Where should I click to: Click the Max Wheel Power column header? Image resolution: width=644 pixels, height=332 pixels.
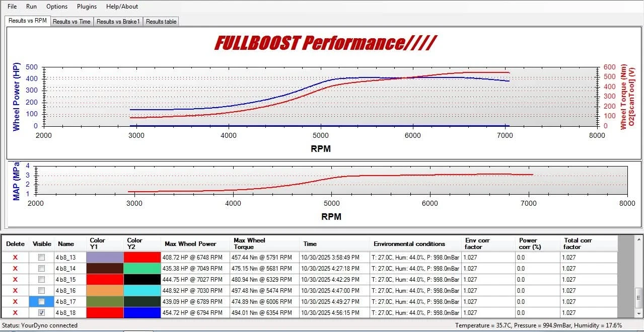tap(195, 243)
